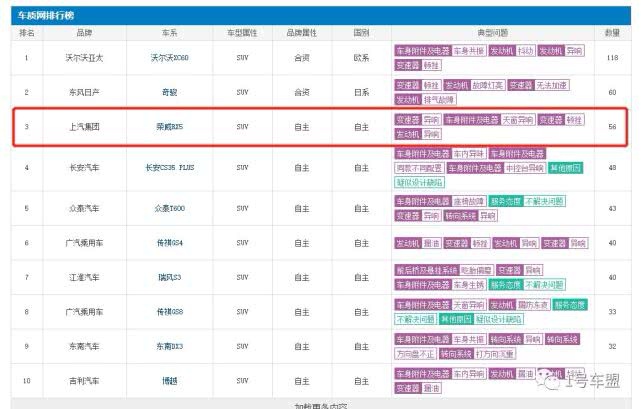Open the 瑞风S3 car series link

170,277
